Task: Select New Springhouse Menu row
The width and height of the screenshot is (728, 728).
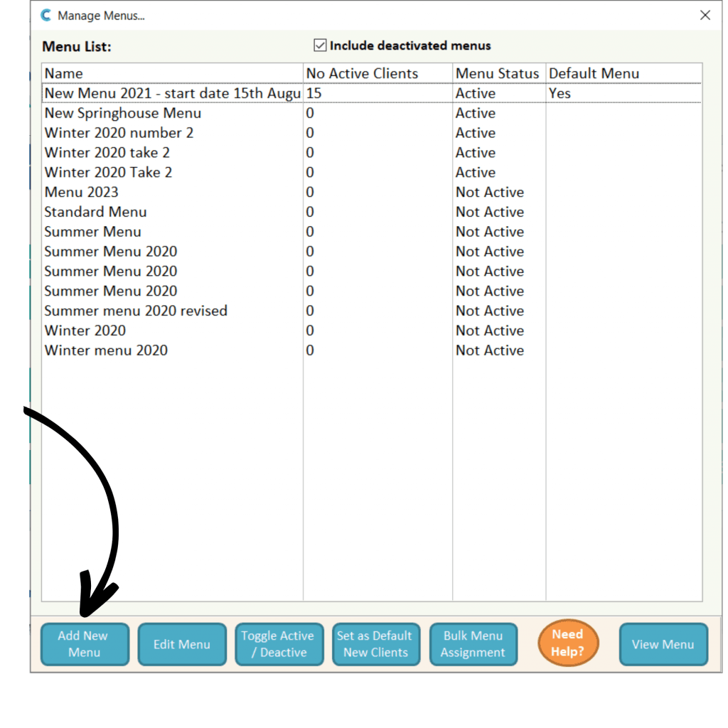Action: tap(371, 113)
